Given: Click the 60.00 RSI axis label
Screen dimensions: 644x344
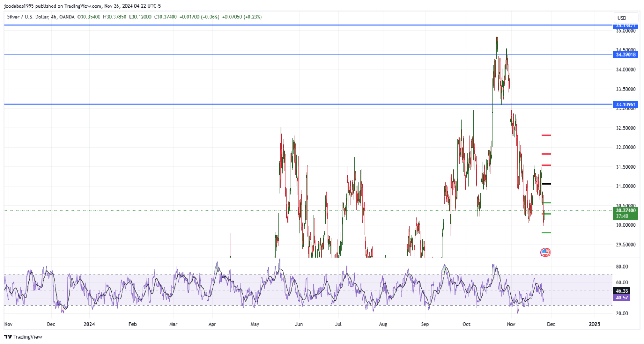Looking at the screenshot, I should tap(622, 282).
